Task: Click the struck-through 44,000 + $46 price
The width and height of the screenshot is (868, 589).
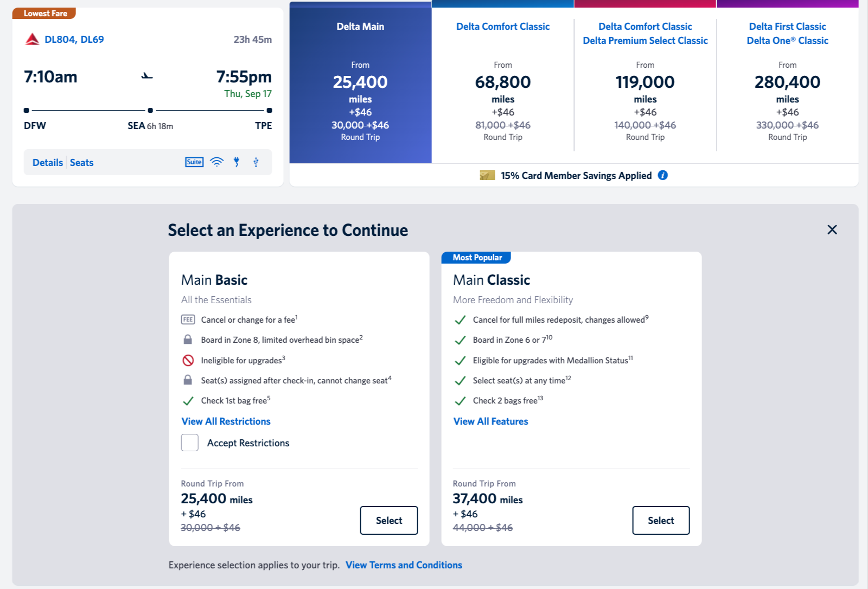Action: tap(483, 528)
